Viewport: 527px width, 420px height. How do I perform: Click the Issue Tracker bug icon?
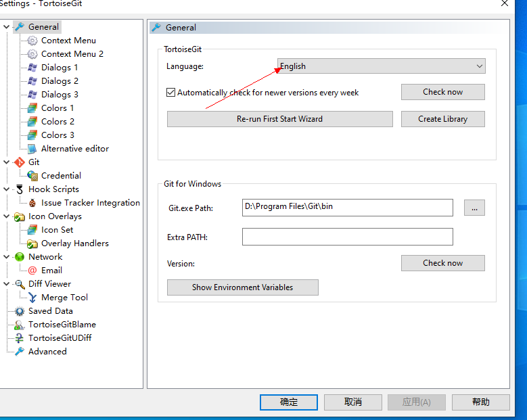click(32, 203)
